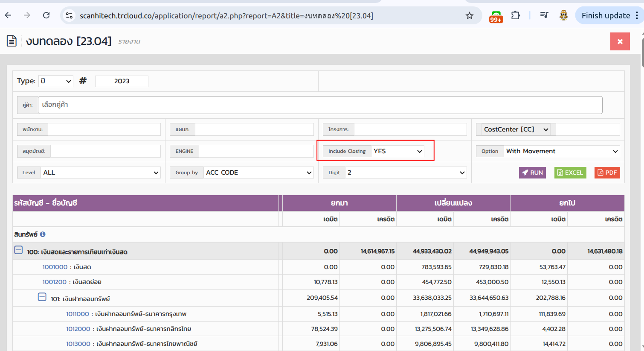Open the Group by ACC CODE dropdown

(258, 173)
